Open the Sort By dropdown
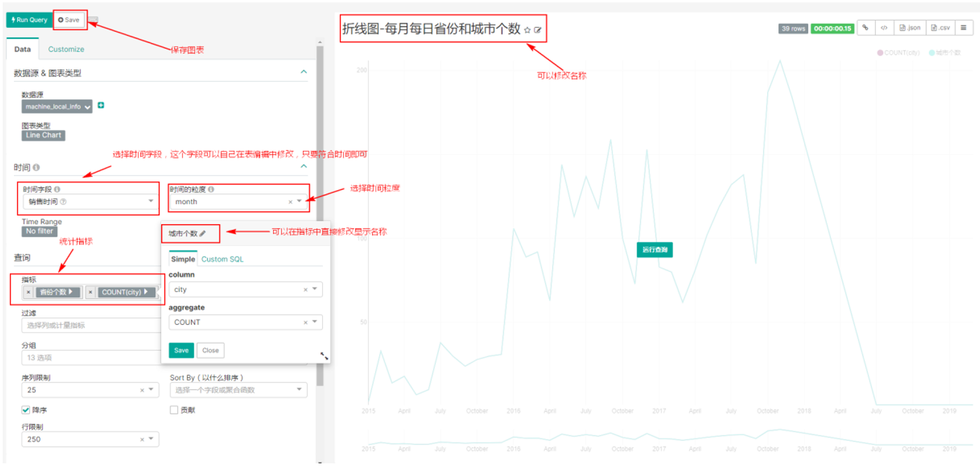Viewport: 980px width, 466px height. tap(239, 390)
